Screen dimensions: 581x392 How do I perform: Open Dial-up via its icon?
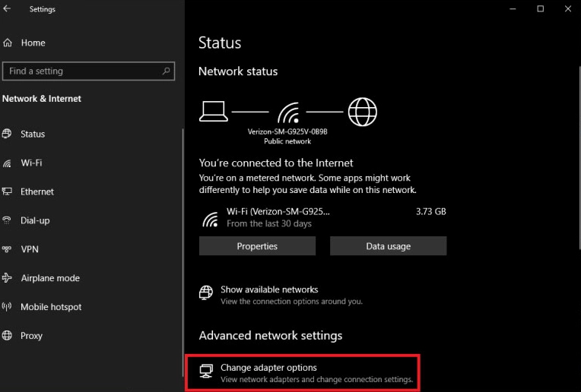(8, 221)
